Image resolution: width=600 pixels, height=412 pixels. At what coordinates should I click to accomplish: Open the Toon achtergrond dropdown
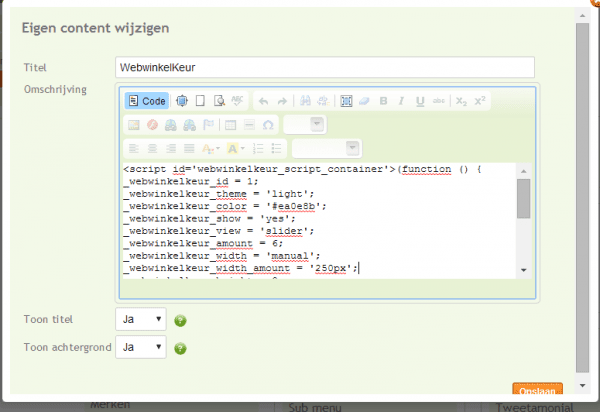(141, 347)
